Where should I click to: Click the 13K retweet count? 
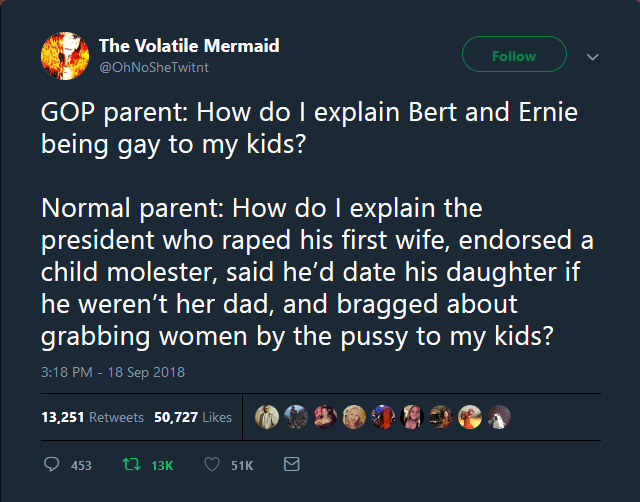pyautogui.click(x=161, y=466)
